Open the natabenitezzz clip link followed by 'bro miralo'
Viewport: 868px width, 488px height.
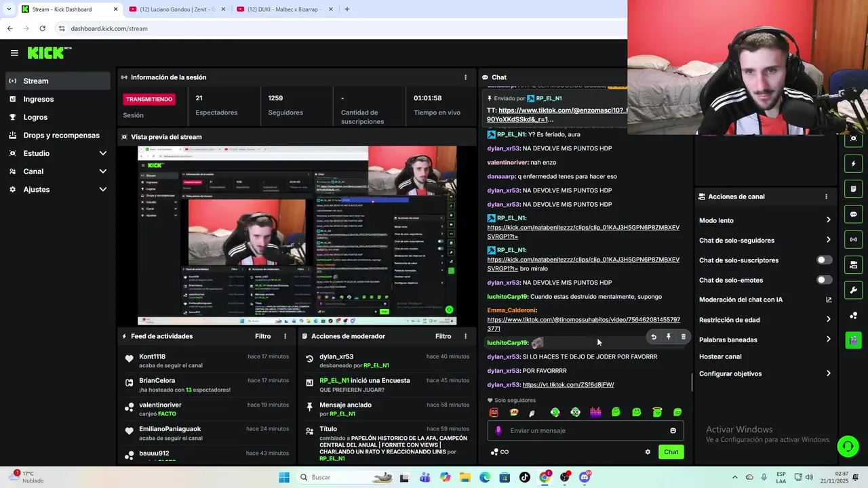pos(583,264)
